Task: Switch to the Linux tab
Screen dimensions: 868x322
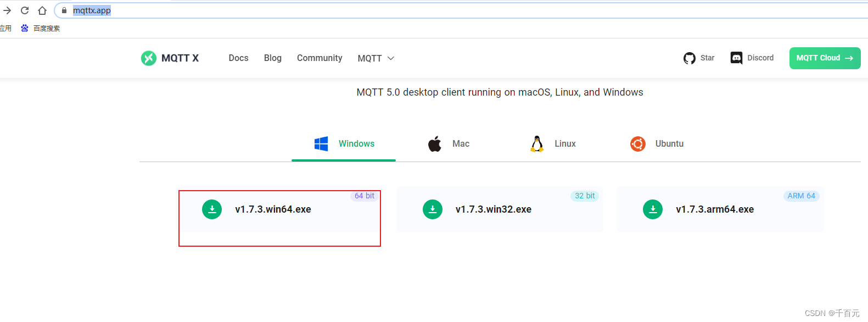Action: pos(553,144)
